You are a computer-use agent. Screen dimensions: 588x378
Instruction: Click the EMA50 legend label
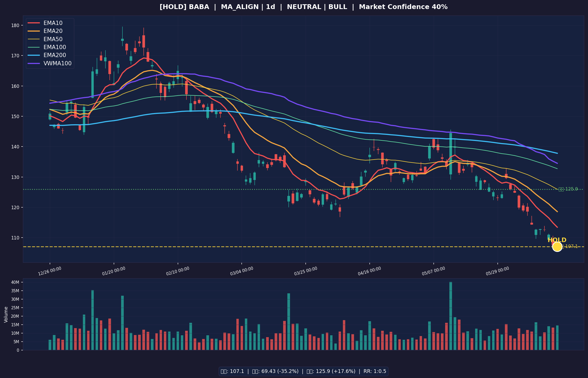tap(53, 39)
